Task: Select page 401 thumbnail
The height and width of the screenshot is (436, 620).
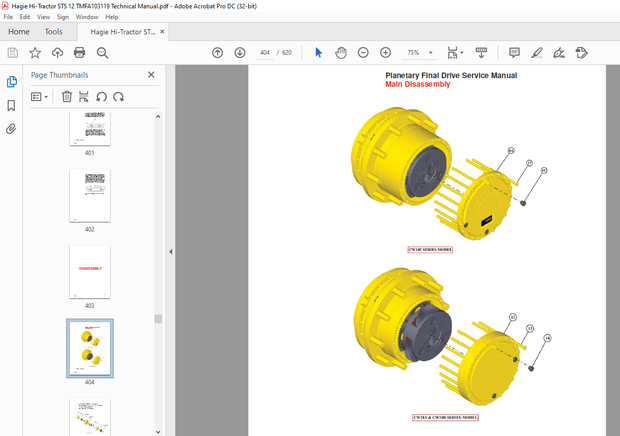Action: point(90,129)
